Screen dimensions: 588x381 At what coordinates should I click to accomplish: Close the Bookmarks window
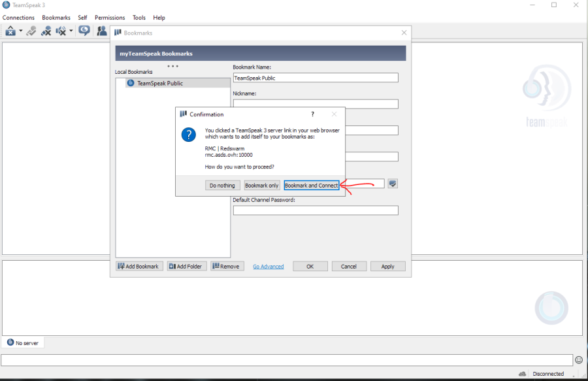tap(404, 33)
